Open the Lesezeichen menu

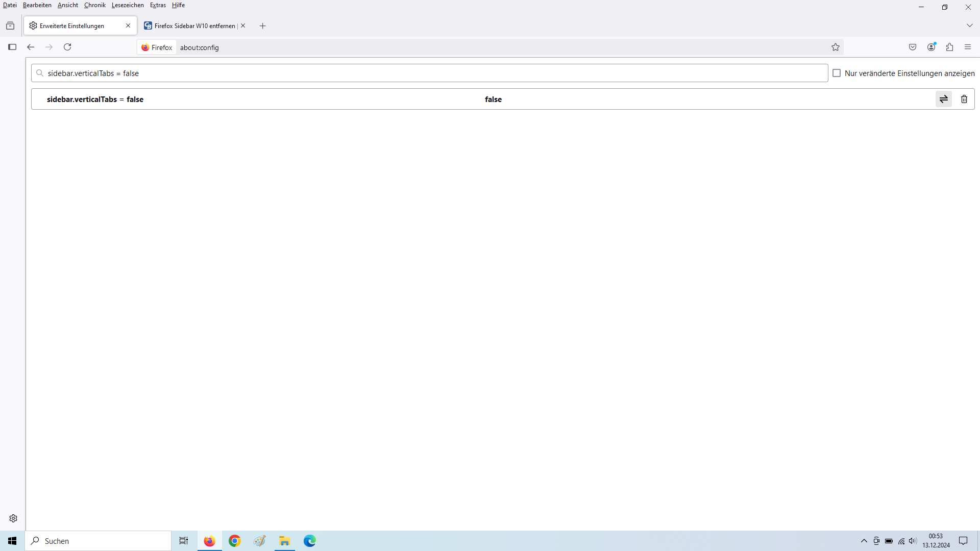[128, 5]
